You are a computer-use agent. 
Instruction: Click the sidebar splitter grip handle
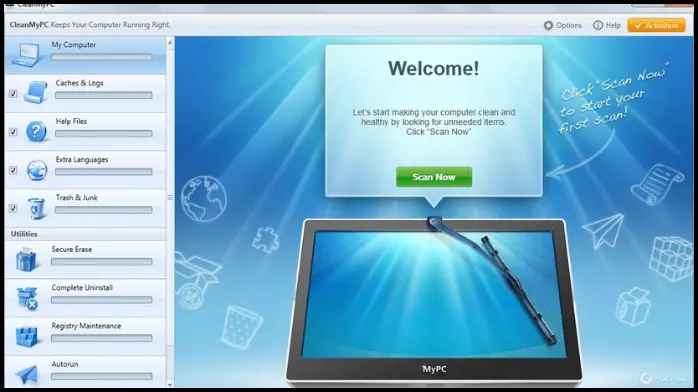tap(170, 197)
